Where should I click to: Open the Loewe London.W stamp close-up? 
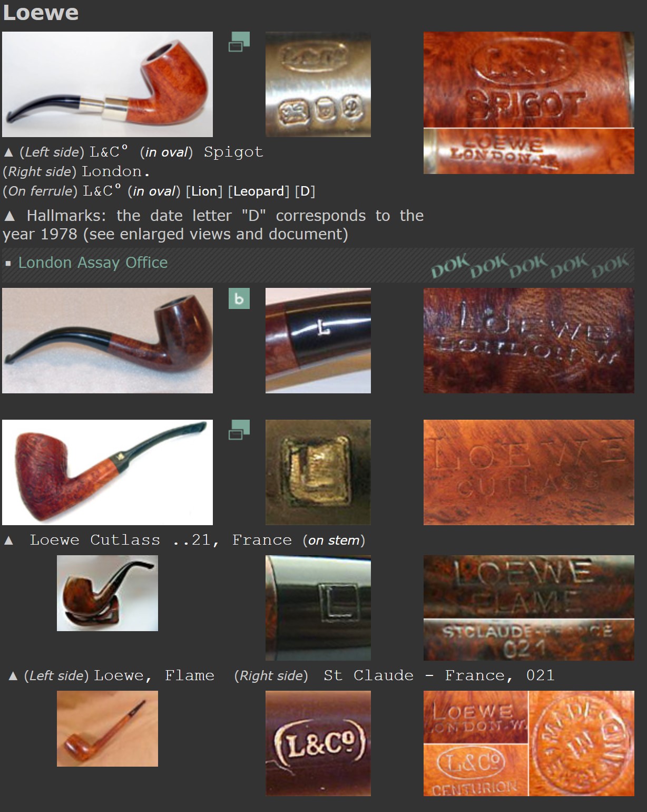tap(529, 341)
